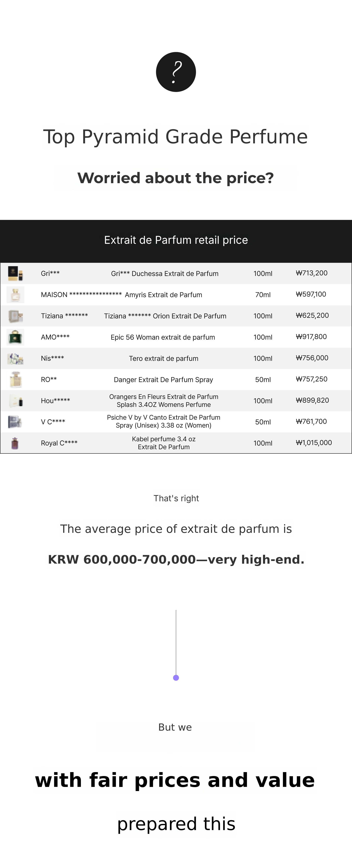Click the purple dot at the line's end

176,678
